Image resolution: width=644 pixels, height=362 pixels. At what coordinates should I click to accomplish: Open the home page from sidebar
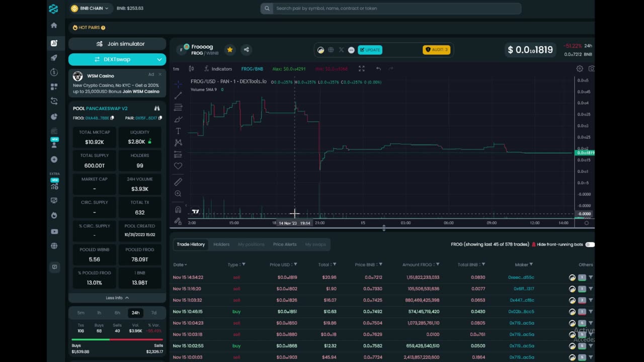(x=54, y=25)
